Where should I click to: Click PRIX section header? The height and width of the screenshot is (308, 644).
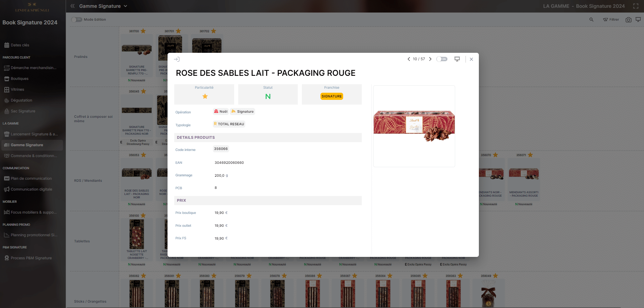(x=268, y=200)
